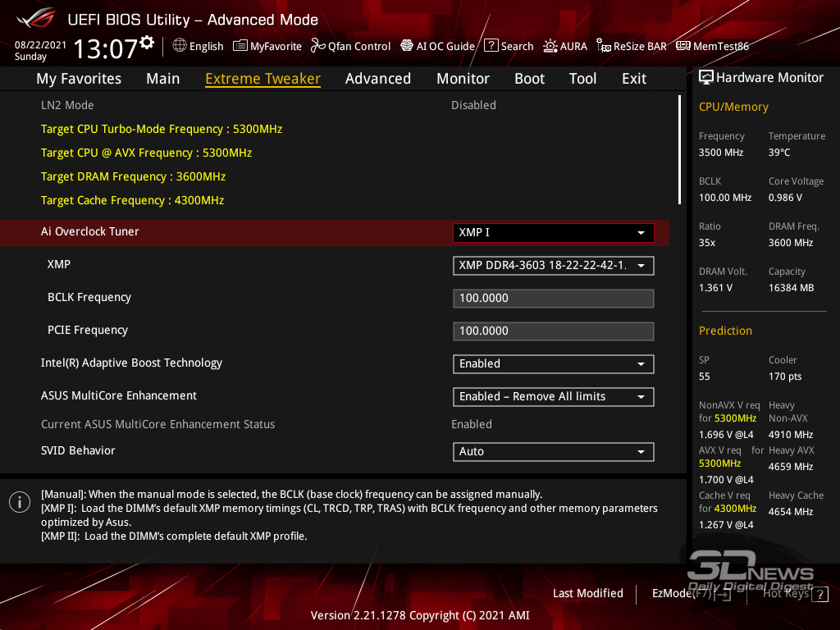Click the settings list vertical scrollbar
840x630 pixels.
679,149
